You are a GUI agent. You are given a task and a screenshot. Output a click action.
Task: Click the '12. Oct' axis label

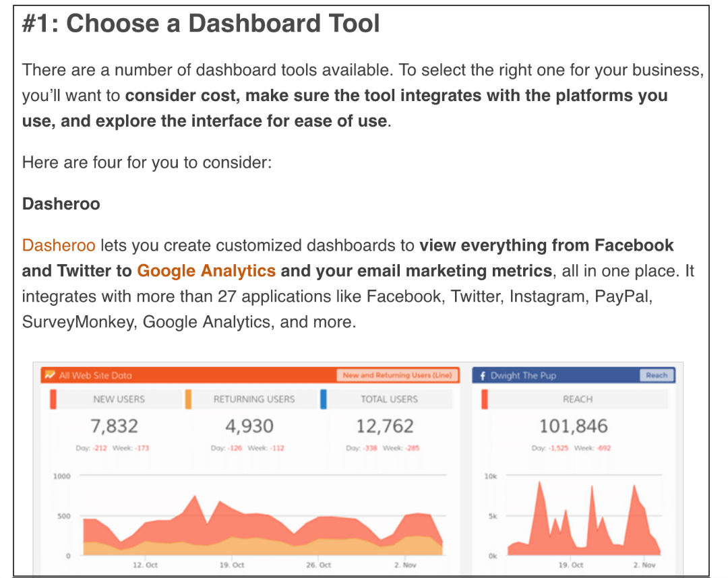pyautogui.click(x=146, y=565)
